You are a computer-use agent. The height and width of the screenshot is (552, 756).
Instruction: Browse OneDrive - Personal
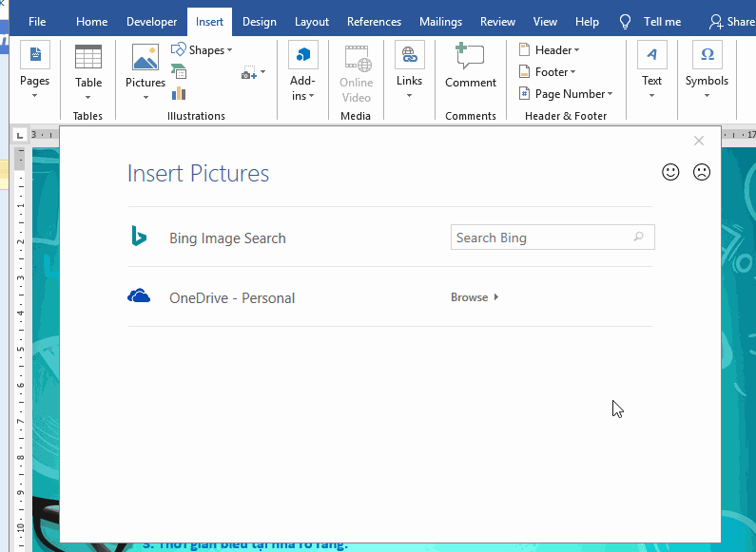pyautogui.click(x=475, y=297)
